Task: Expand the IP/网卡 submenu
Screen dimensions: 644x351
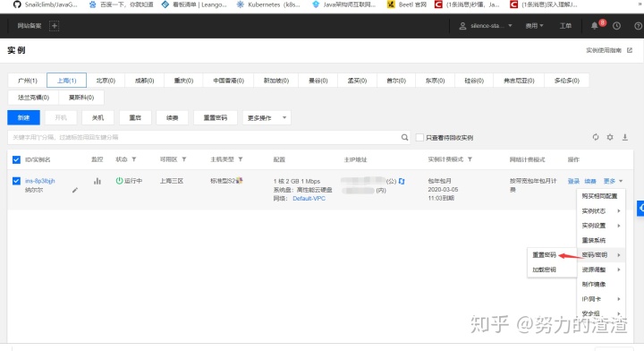Action: [x=601, y=299]
